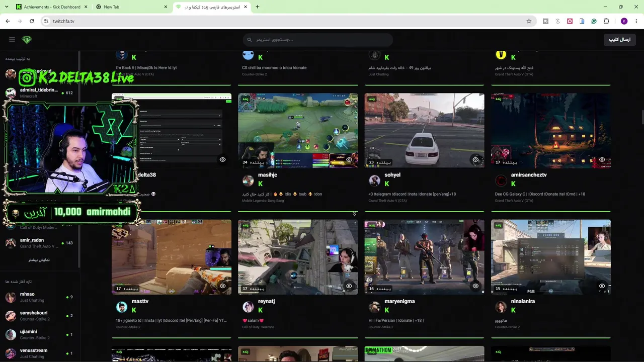This screenshot has height=362, width=644.
Task: Open sohyel's GTA stream thumbnail
Action: pyautogui.click(x=425, y=131)
